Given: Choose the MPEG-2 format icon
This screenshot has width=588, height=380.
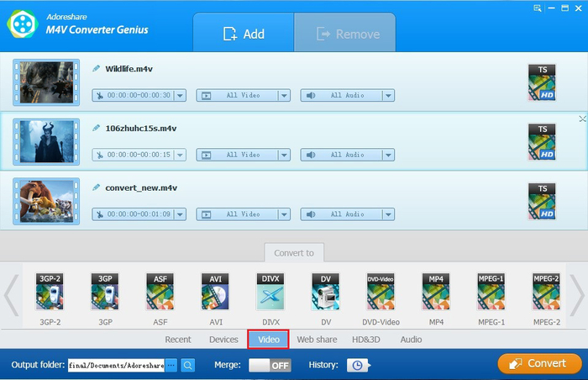Looking at the screenshot, I should [546, 292].
